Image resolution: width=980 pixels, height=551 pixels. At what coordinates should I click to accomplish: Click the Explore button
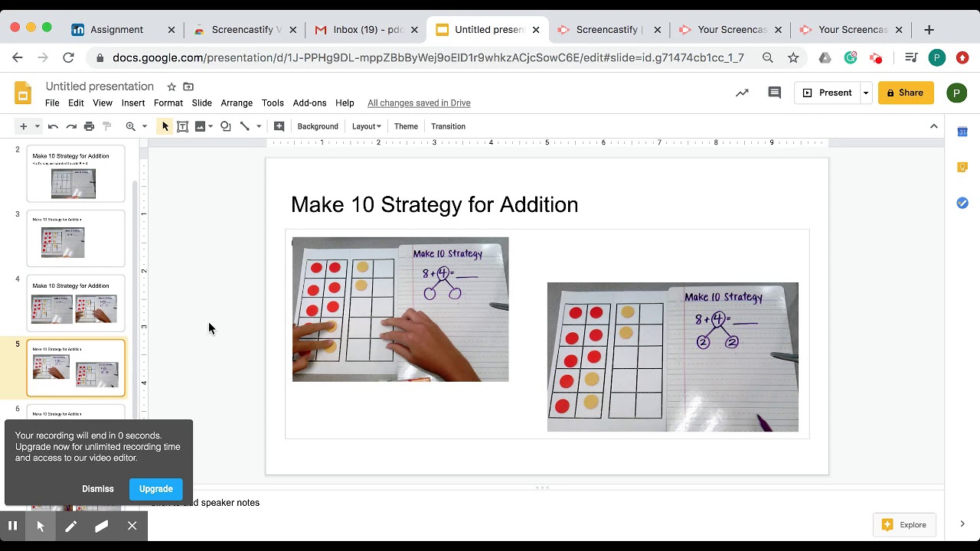click(904, 525)
